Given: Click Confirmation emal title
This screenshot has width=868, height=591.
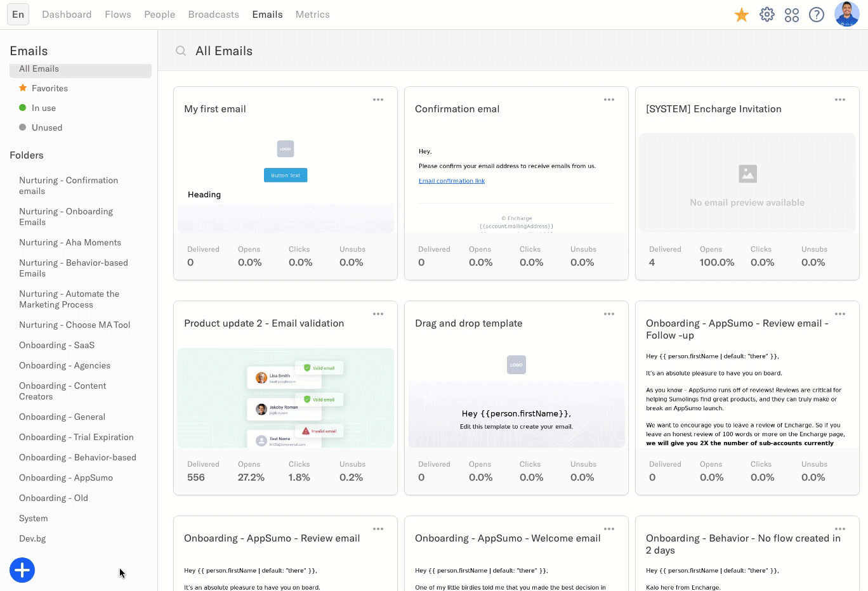Looking at the screenshot, I should point(457,109).
